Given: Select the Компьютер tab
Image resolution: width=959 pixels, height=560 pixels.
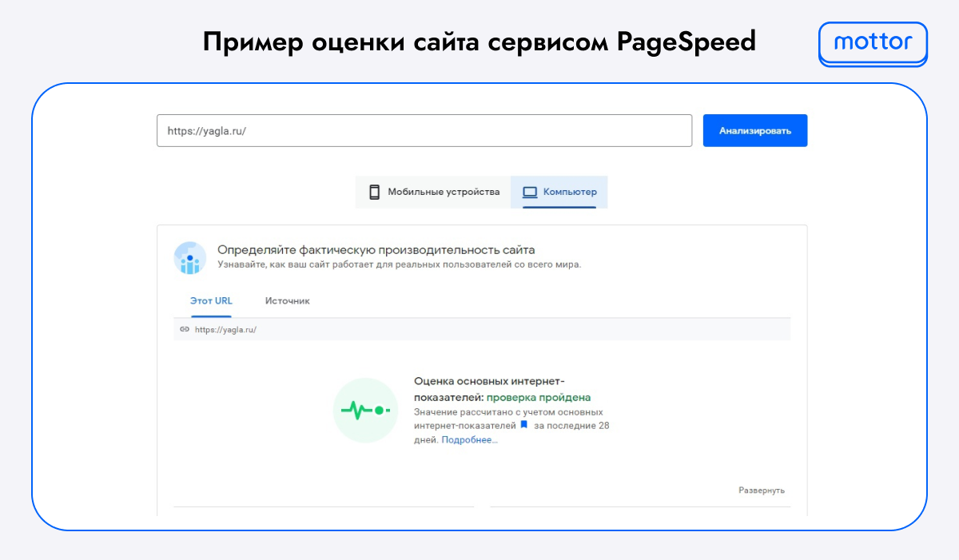Looking at the screenshot, I should [559, 192].
